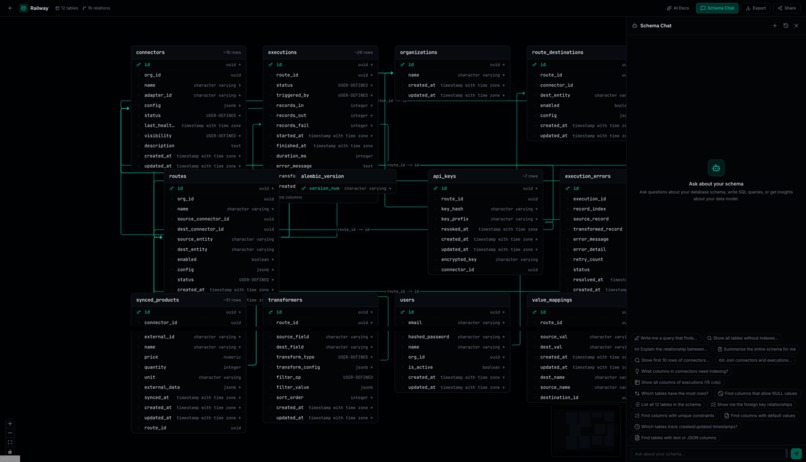Toggle the Schema Chat button in toolbar
The width and height of the screenshot is (806, 462).
717,8
